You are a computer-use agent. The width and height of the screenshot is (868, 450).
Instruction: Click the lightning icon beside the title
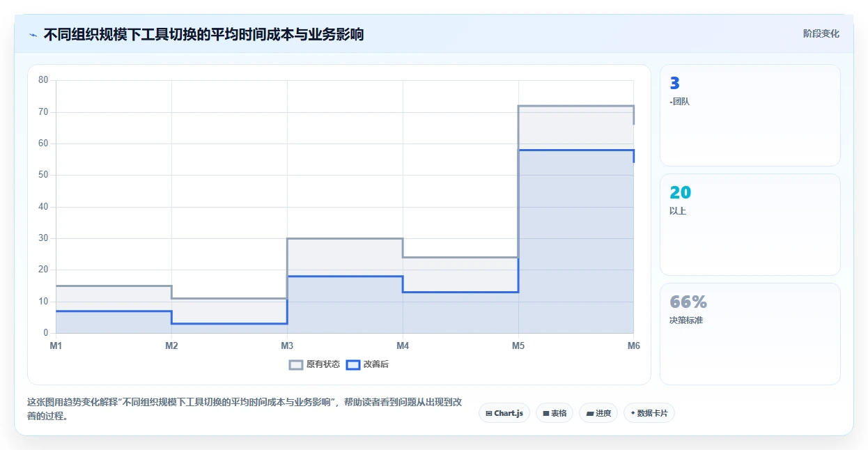(x=33, y=34)
